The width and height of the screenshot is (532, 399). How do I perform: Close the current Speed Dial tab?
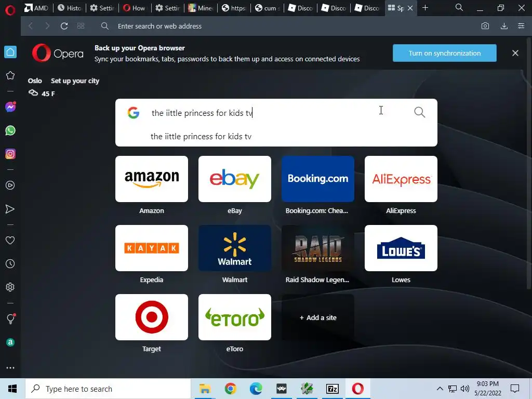(410, 8)
